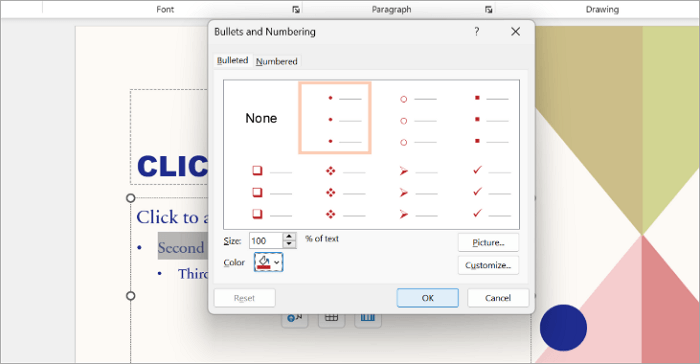Click the Customize... button
Screen dimensions: 700x364
[x=488, y=265]
